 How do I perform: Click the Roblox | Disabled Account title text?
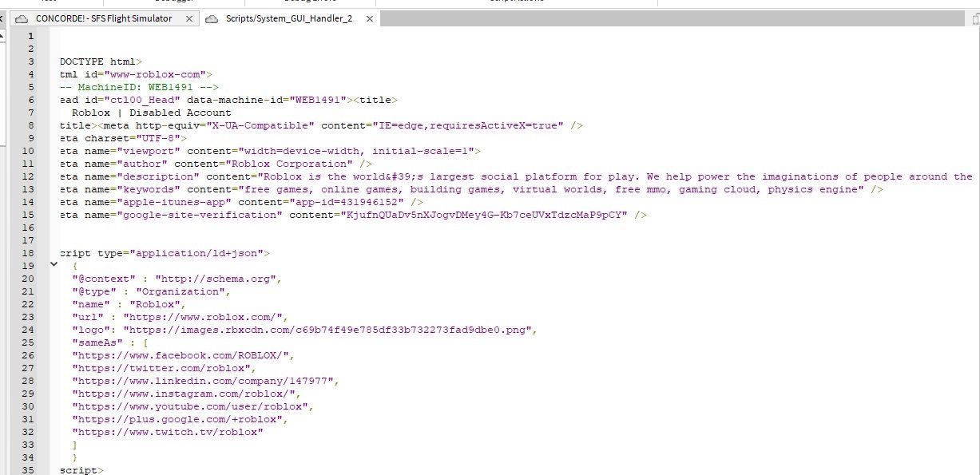(152, 113)
